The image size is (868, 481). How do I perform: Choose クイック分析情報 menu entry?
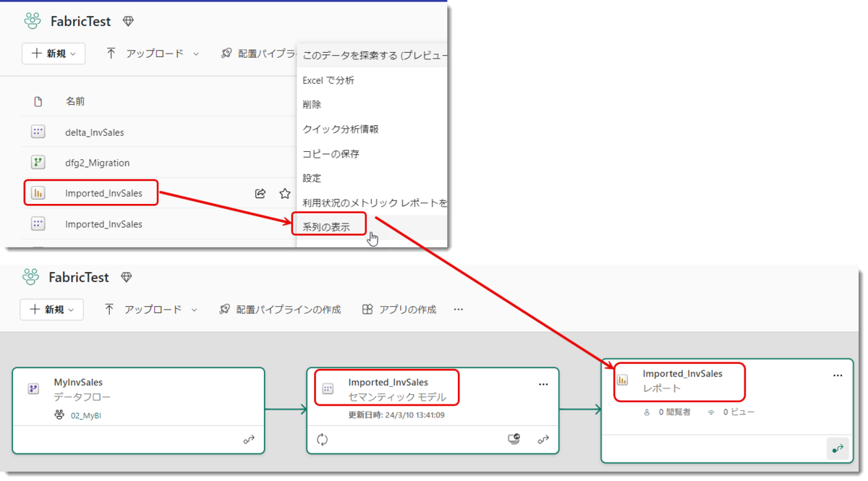coord(372,129)
